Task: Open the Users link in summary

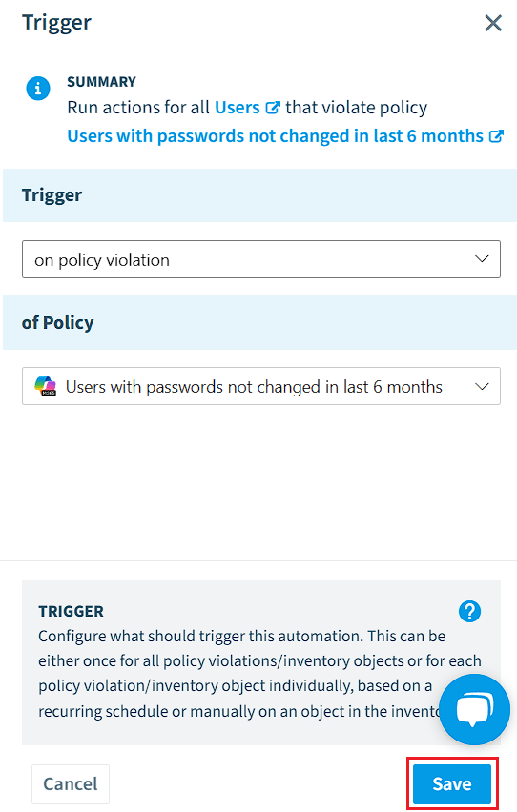Action: point(237,107)
